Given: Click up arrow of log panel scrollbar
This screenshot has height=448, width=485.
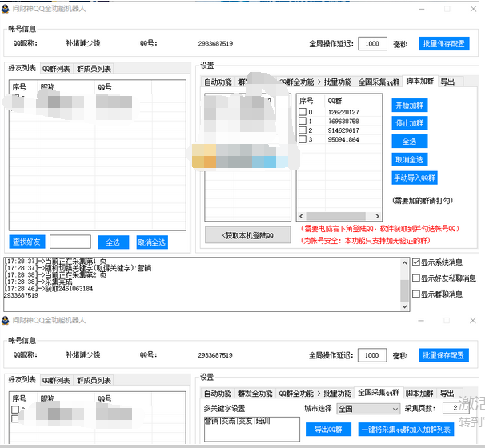Looking at the screenshot, I should 404,263.
